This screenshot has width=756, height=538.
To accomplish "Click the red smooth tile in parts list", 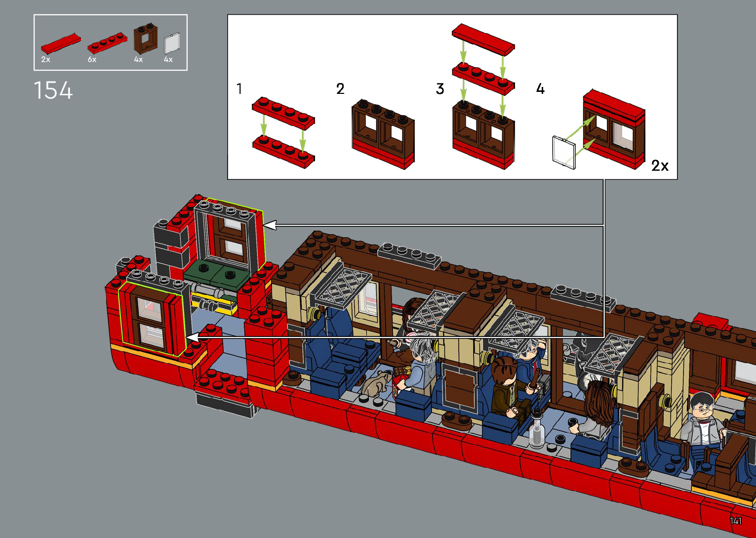I will 60,43.
